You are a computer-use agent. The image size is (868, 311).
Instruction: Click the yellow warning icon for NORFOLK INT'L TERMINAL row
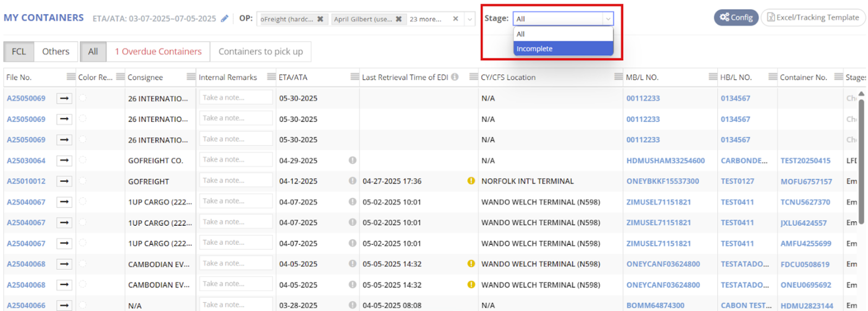[471, 181]
